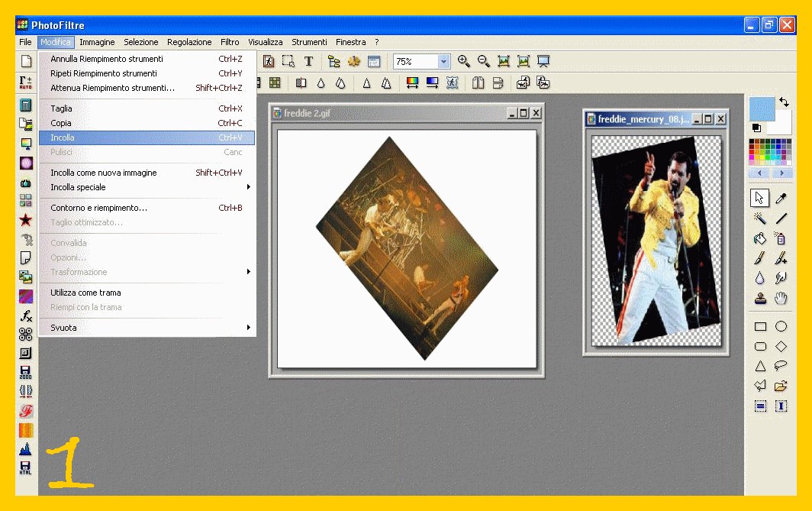Open the Filtro menu
The image size is (812, 511).
coord(230,42)
